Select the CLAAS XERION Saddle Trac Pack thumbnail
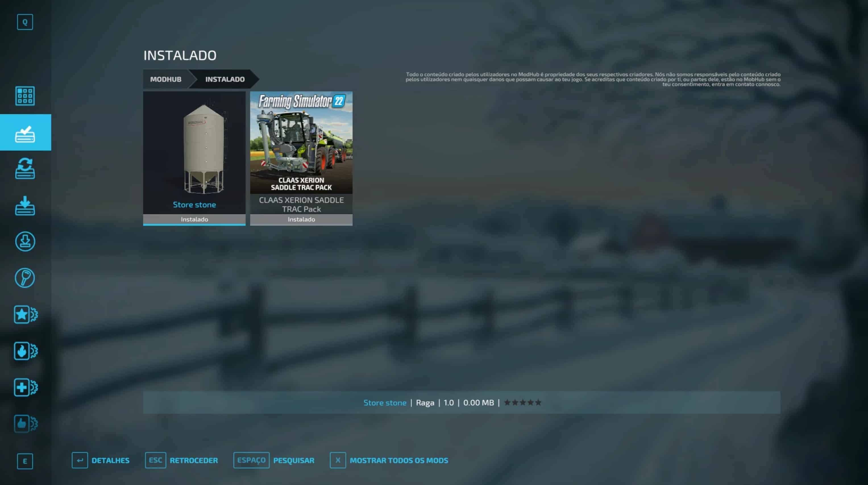868x485 pixels. tap(301, 143)
